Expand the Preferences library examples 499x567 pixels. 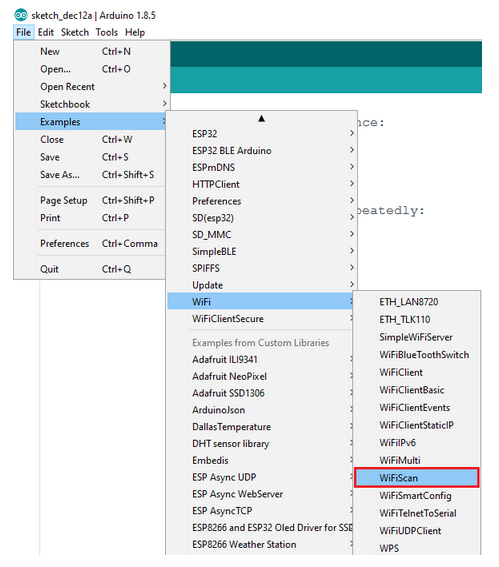click(x=261, y=201)
